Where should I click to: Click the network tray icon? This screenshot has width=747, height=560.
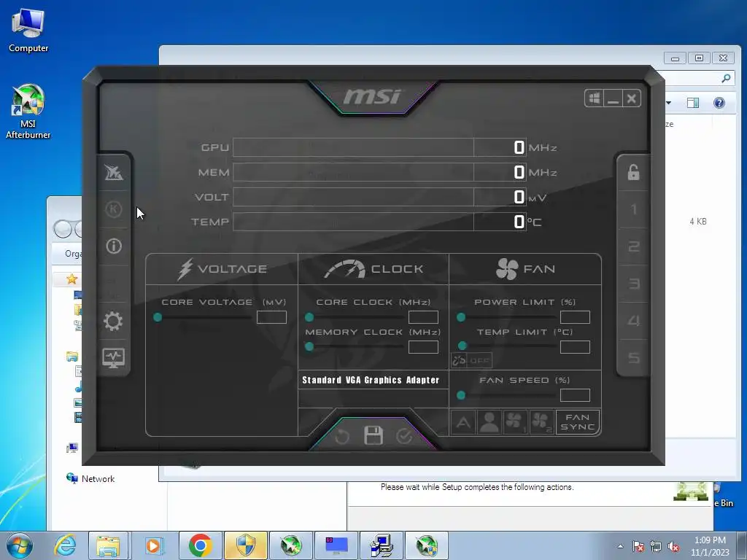(656, 546)
